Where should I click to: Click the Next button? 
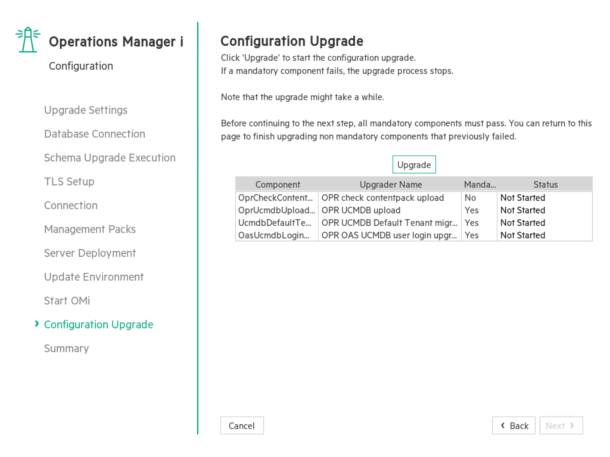561,425
